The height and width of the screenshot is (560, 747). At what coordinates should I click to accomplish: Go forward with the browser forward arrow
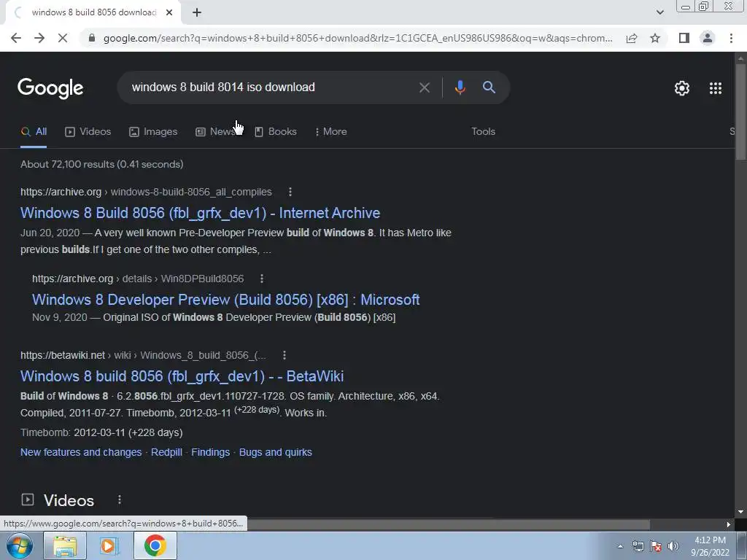tap(39, 38)
